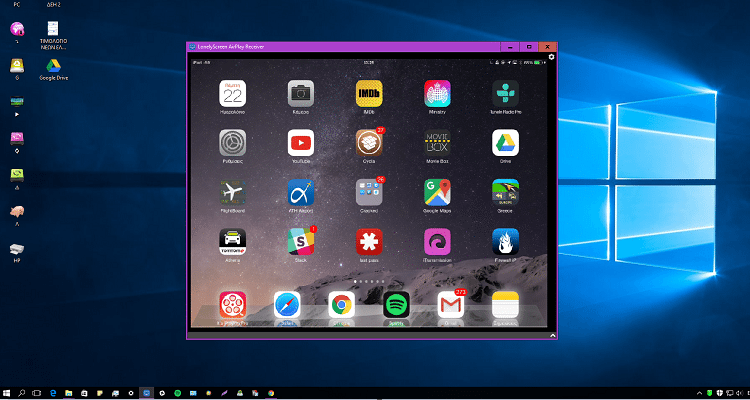Click the Windows Start button
This screenshot has height=400, width=750.
7,393
